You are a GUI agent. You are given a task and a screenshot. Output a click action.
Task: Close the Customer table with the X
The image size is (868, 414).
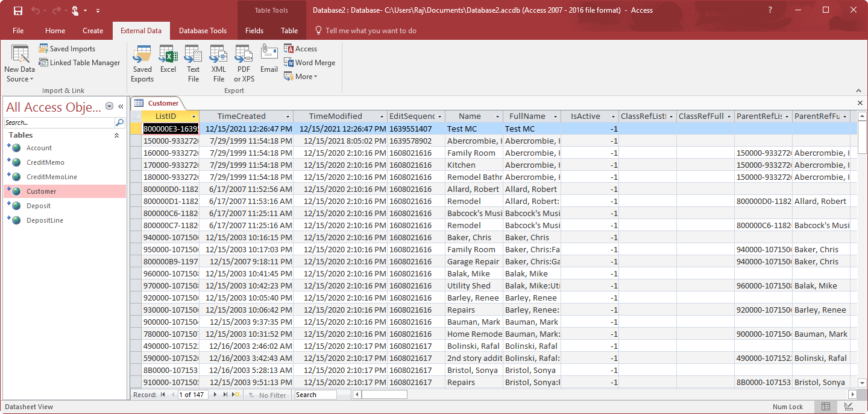tap(860, 103)
